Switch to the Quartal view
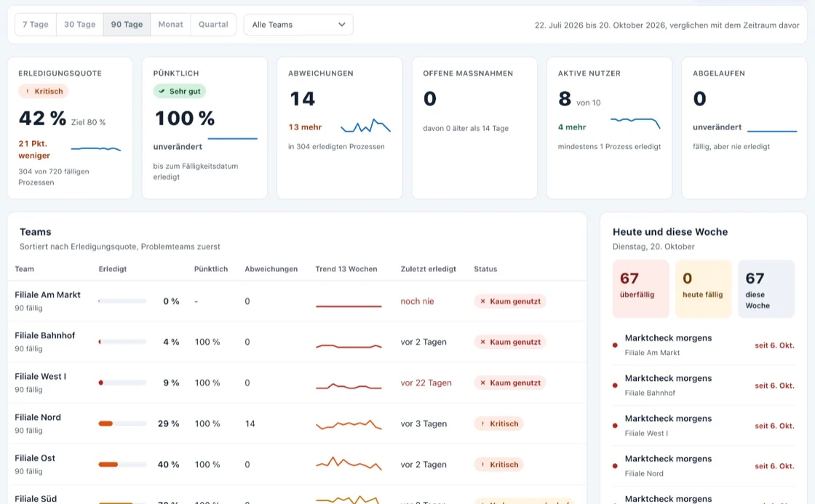The height and width of the screenshot is (504, 815). coord(213,25)
